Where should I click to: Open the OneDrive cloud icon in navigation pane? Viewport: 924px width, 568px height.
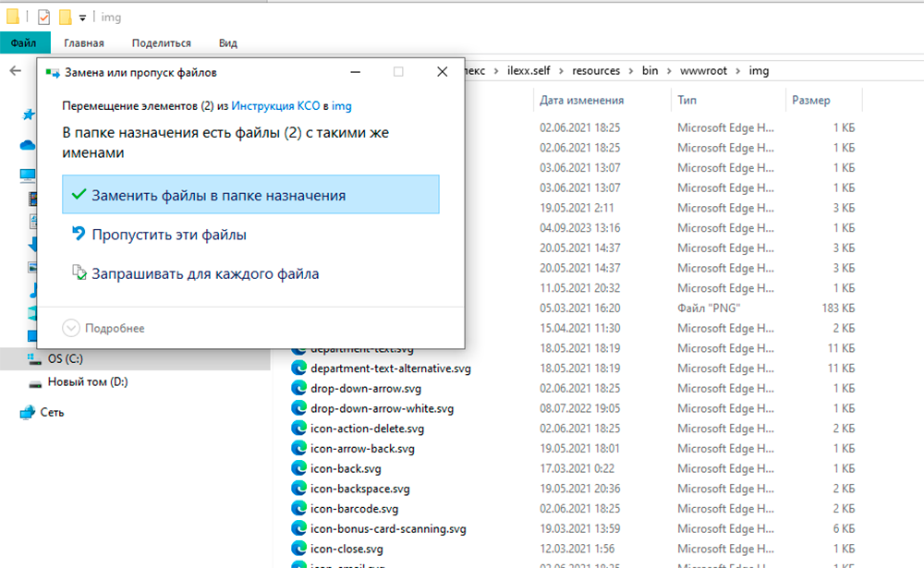tap(28, 145)
